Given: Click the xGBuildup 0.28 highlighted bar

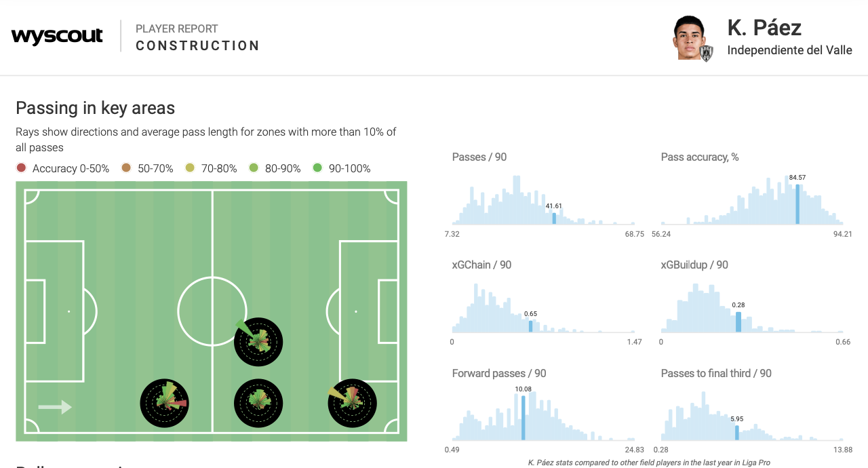Looking at the screenshot, I should 738,321.
